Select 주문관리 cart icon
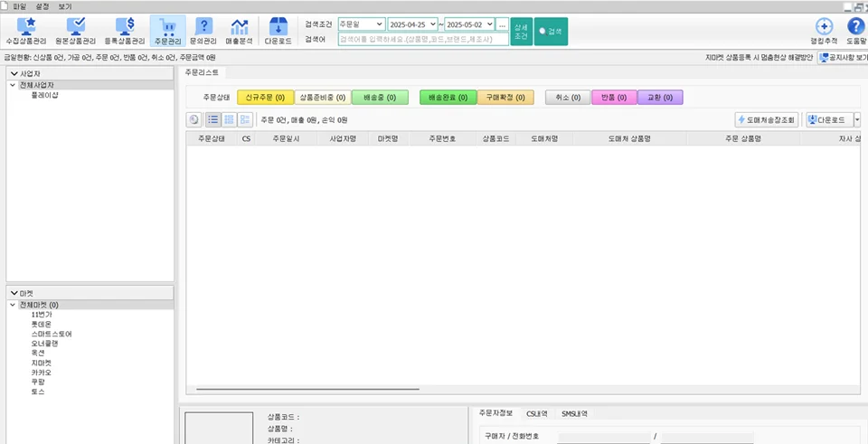The image size is (868, 444). [x=168, y=31]
